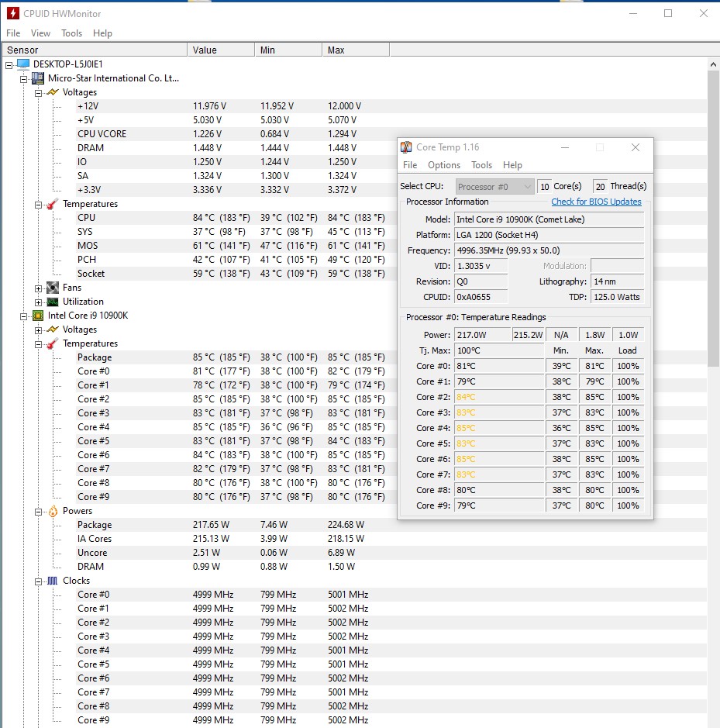Image resolution: width=720 pixels, height=728 pixels.
Task: Click the Max column header
Action: [356, 50]
